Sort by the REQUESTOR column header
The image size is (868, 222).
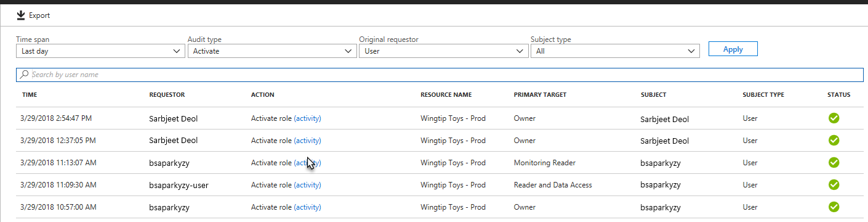pyautogui.click(x=167, y=95)
